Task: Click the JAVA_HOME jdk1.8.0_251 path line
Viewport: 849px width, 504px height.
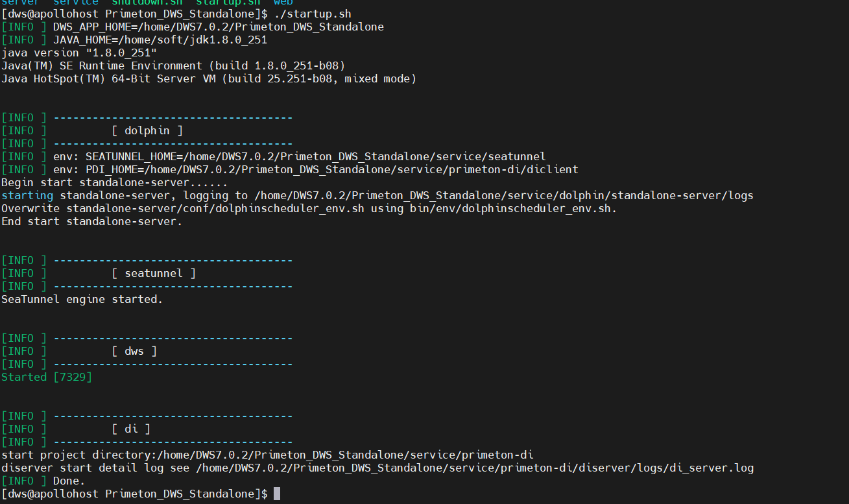Action: coord(134,40)
